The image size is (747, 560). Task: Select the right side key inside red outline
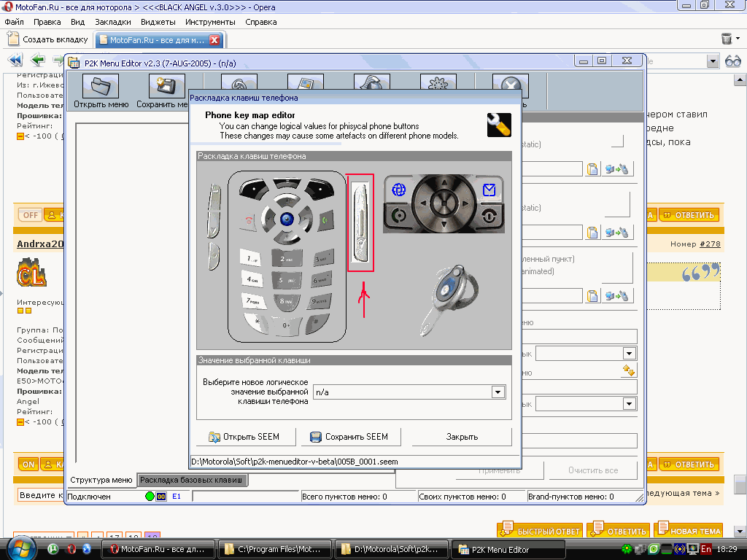tap(360, 222)
